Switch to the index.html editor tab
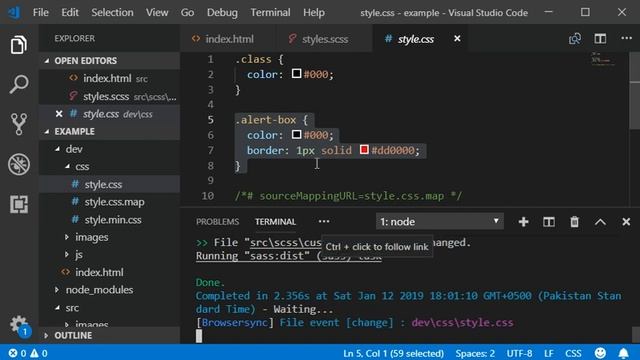Viewport: 640px width, 360px height. coord(228,39)
